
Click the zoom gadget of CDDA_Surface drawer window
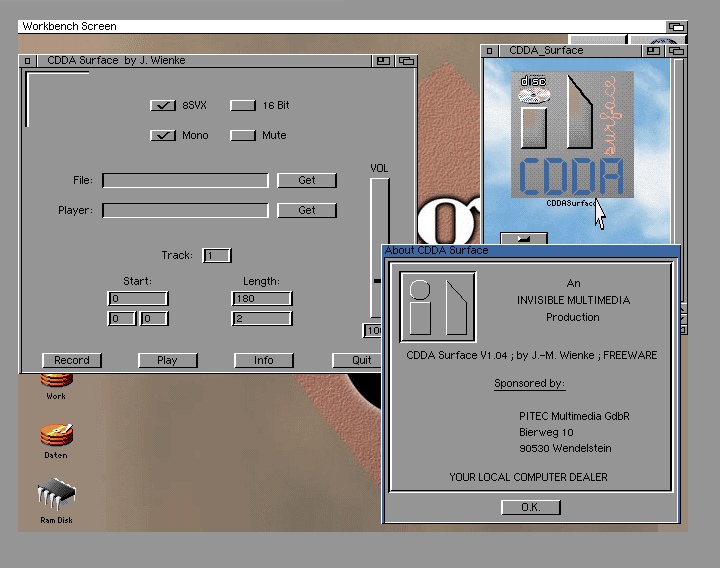point(654,50)
